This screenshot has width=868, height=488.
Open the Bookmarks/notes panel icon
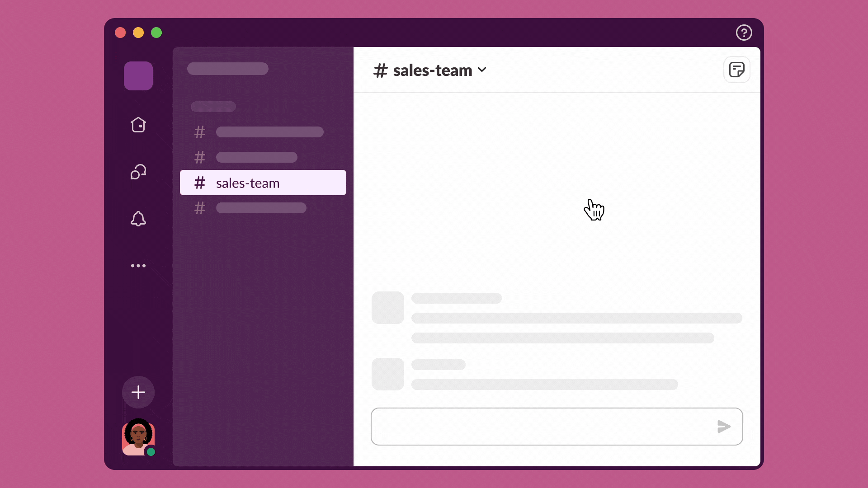click(736, 70)
